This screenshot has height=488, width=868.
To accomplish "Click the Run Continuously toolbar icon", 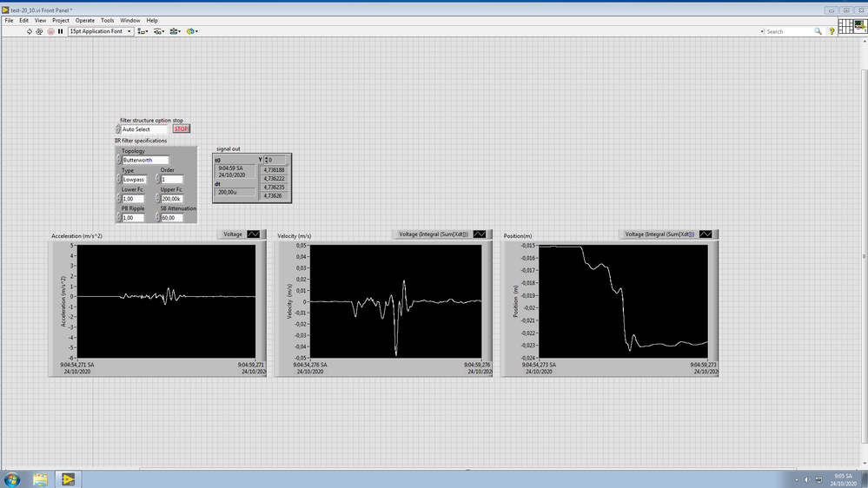I will tap(39, 31).
